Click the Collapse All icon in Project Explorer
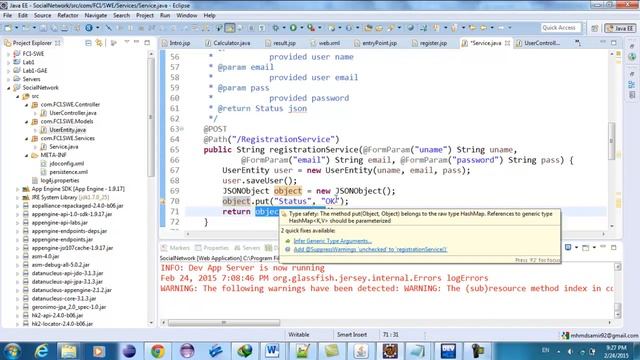This screenshot has width=640, height=360. [x=88, y=42]
